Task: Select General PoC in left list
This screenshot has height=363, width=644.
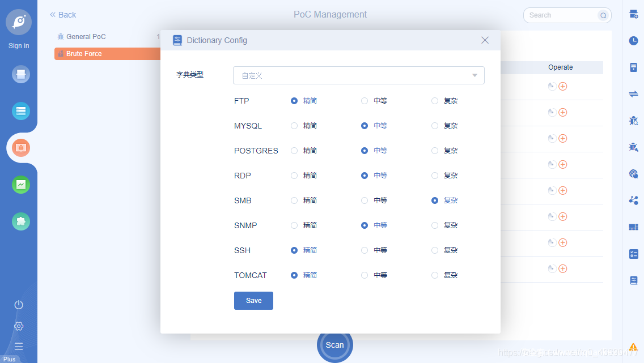Action: point(86,37)
